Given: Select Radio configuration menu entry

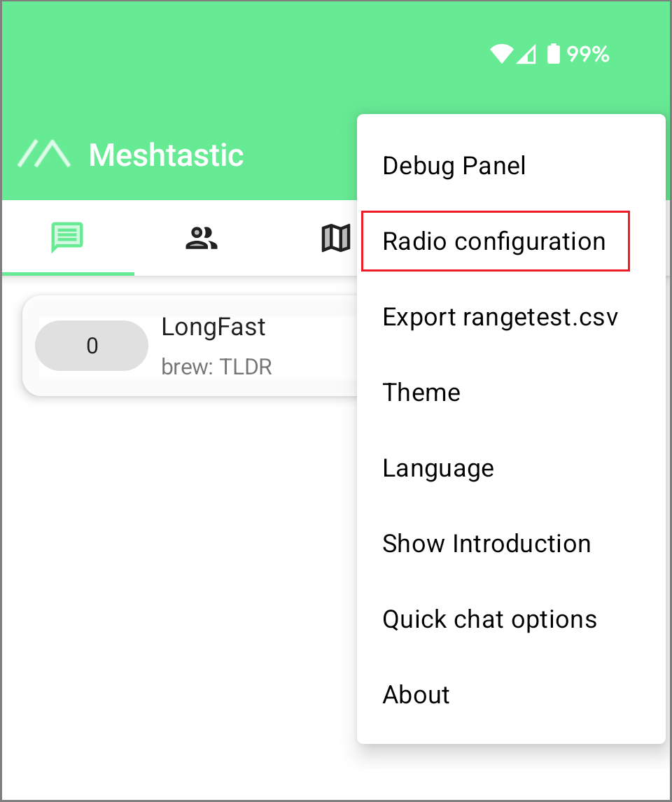Looking at the screenshot, I should (494, 241).
